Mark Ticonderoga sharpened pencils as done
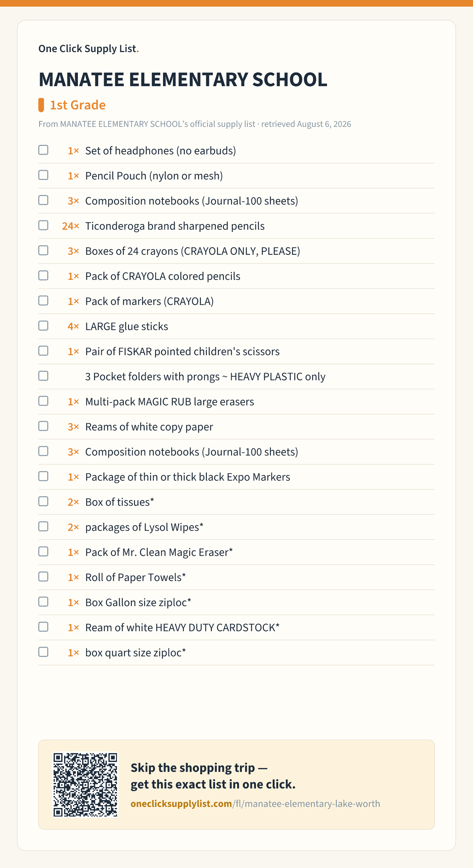Screen dimensions: 473x868 43,225
